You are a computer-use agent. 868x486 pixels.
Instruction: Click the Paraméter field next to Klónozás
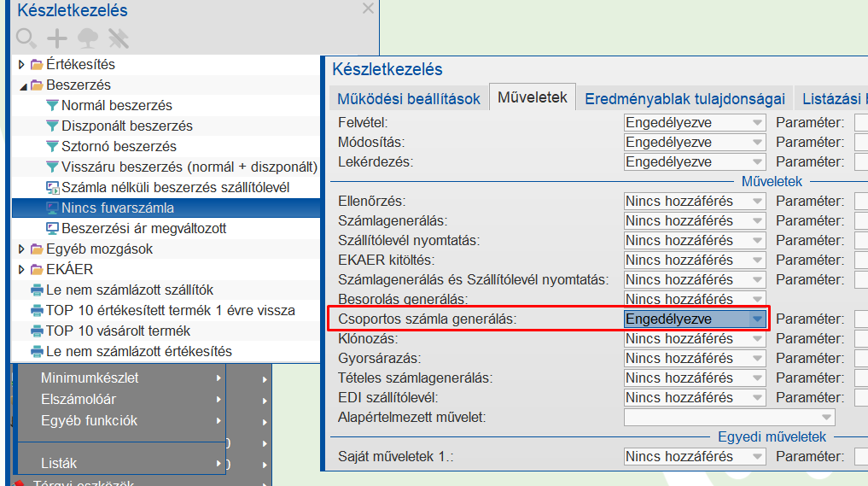(861, 338)
